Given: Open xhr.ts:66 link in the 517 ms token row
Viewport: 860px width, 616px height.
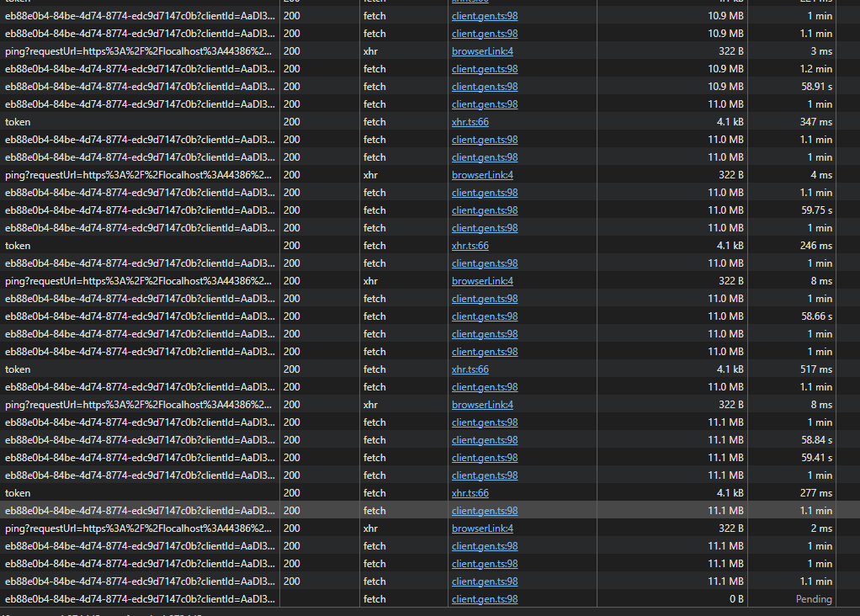Looking at the screenshot, I should point(470,369).
